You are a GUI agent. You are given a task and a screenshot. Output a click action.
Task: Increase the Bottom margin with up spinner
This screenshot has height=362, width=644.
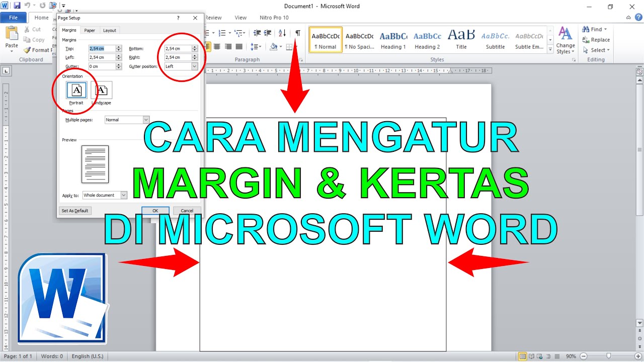(195, 47)
